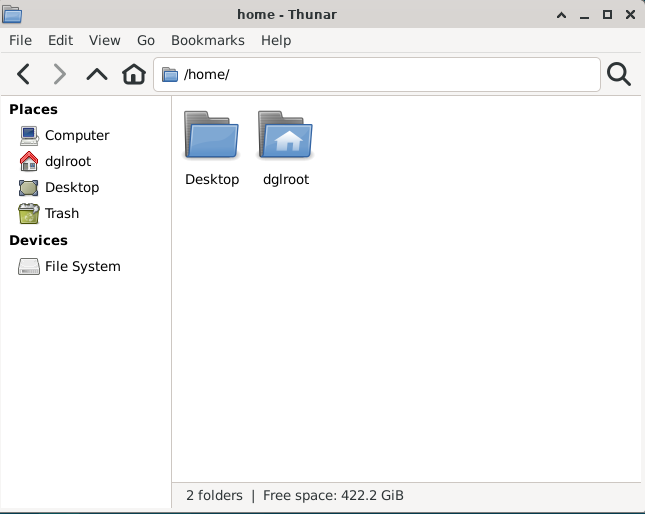Click the dglroot folder name label

286,180
